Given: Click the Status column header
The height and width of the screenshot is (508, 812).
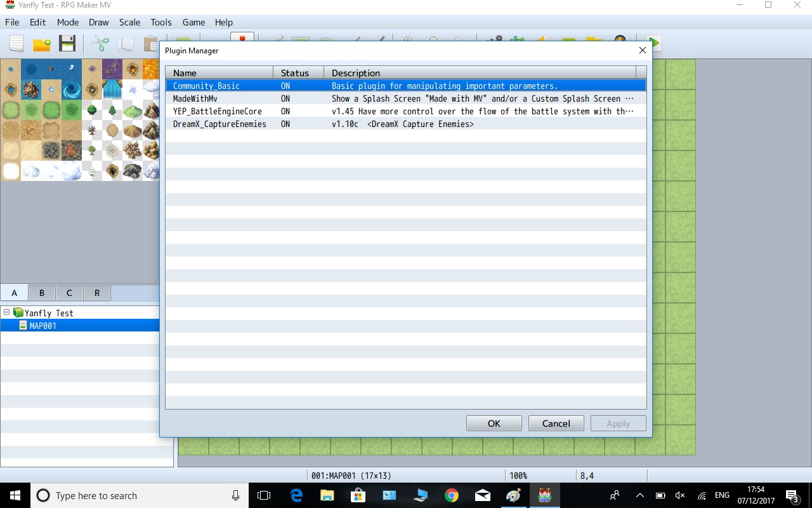Looking at the screenshot, I should click(299, 73).
